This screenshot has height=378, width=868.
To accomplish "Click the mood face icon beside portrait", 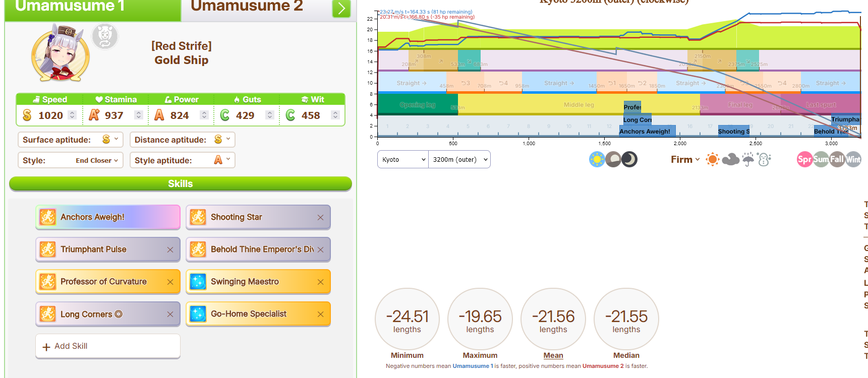I will [x=105, y=36].
